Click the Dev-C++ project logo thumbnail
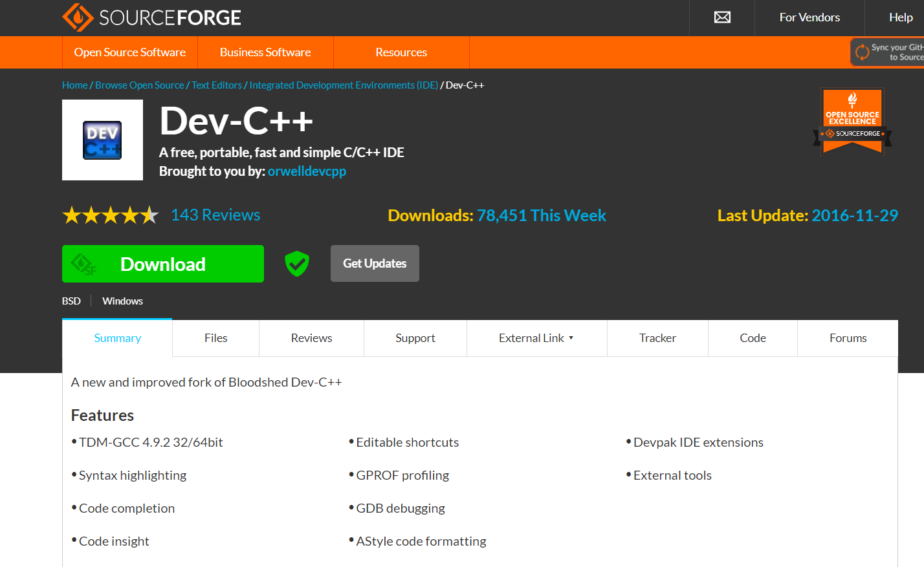This screenshot has height=567, width=924. coord(102,140)
